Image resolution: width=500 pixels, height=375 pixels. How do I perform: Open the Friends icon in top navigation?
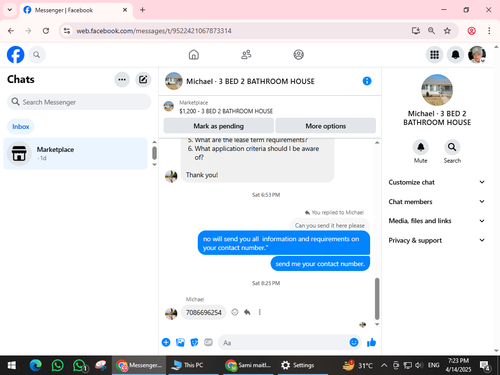click(246, 54)
